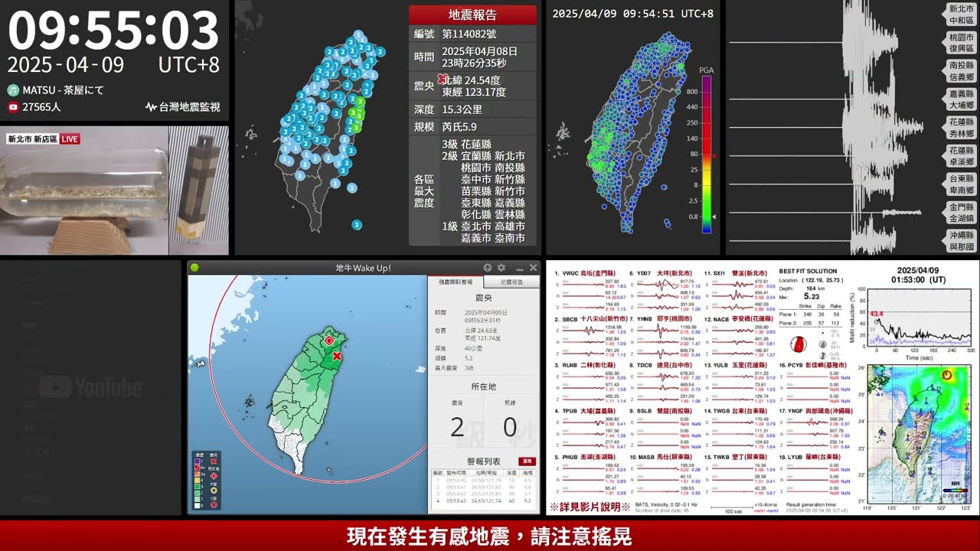Select the 金門縣 金湖鎮 waveform label

coord(962,213)
